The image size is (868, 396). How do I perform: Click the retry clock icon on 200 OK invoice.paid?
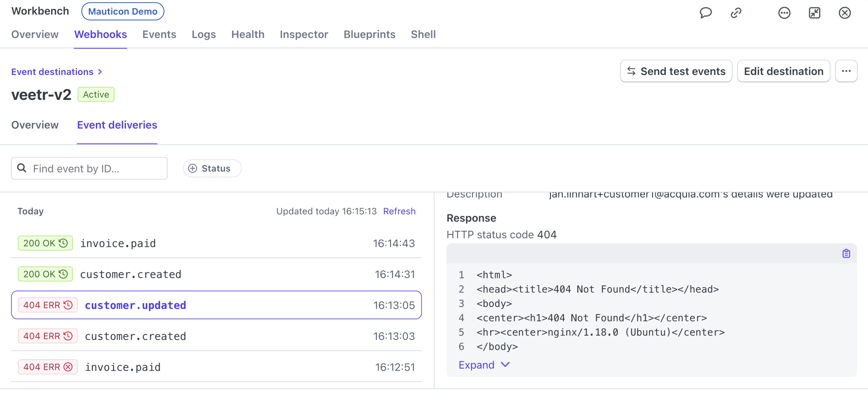63,243
